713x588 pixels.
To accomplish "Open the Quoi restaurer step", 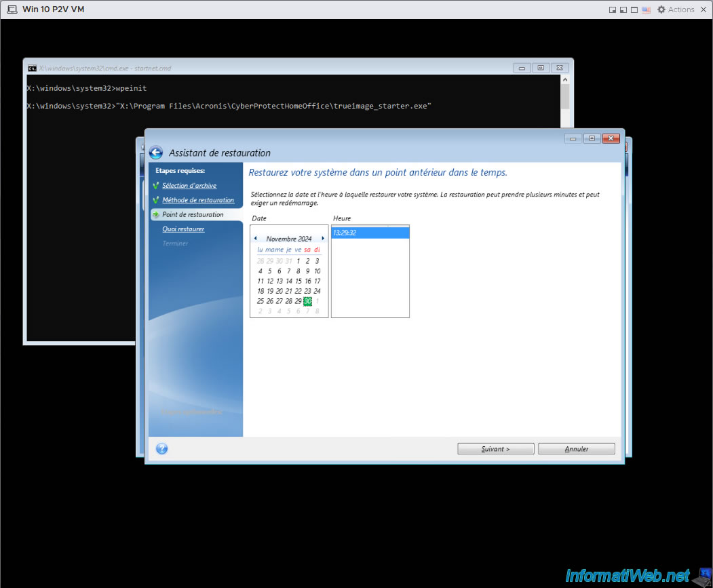I will coord(183,229).
